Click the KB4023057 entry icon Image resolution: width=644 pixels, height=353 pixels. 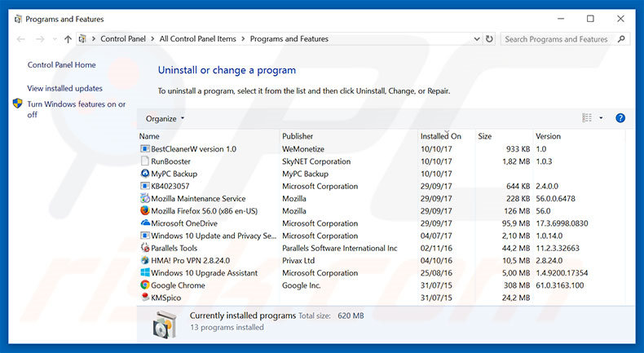point(144,186)
